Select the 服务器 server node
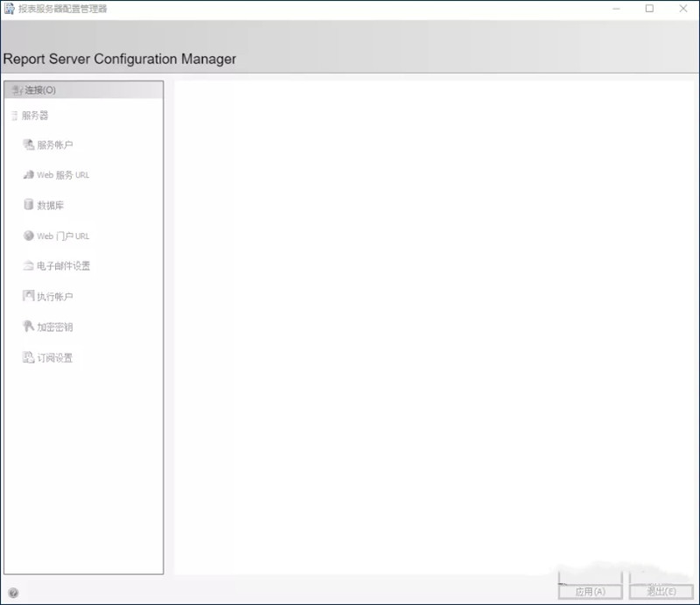The width and height of the screenshot is (700, 605). click(x=35, y=116)
